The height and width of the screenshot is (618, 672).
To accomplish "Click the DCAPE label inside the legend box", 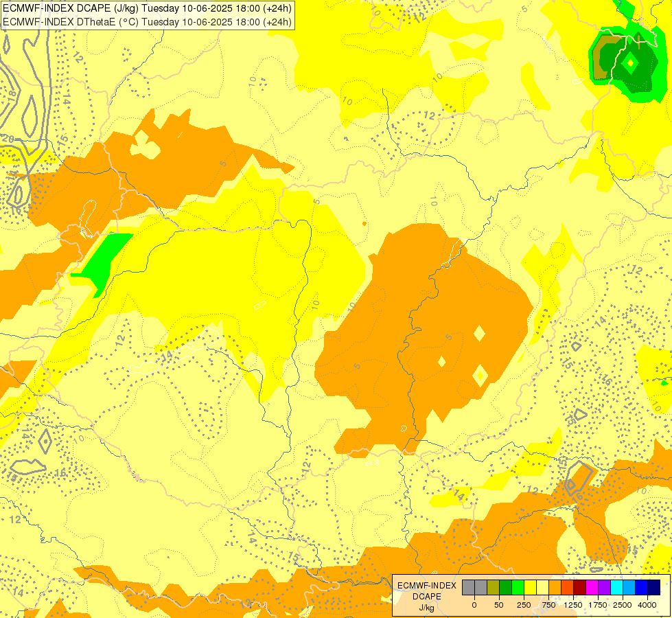I will click(427, 597).
